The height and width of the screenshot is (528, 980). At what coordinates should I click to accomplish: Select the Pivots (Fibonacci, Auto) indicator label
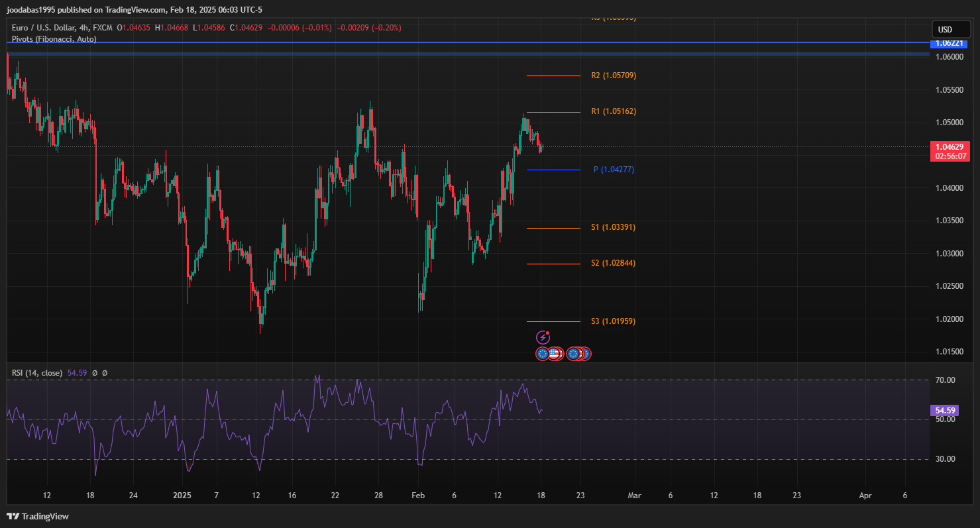point(54,39)
